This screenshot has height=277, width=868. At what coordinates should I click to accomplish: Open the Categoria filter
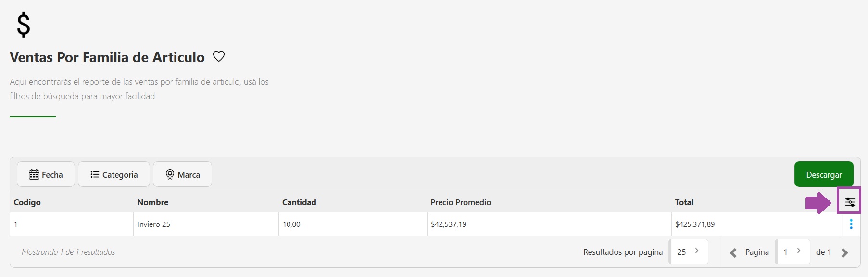(x=114, y=174)
